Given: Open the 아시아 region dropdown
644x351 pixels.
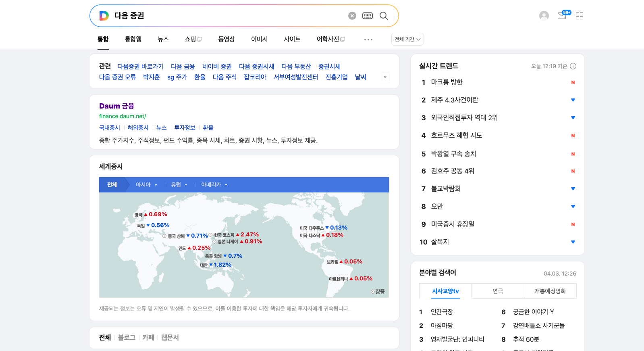Looking at the screenshot, I should pyautogui.click(x=146, y=185).
